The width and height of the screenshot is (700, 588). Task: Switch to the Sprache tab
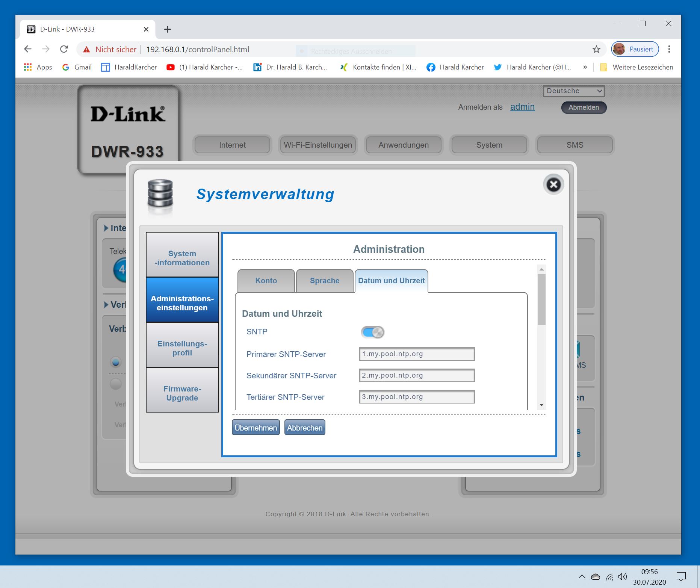pos(325,281)
